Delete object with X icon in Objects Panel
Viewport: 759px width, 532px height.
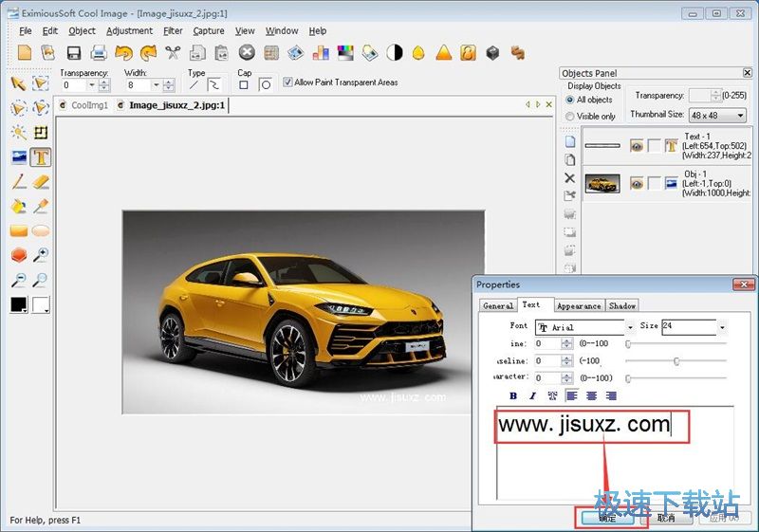(x=570, y=178)
